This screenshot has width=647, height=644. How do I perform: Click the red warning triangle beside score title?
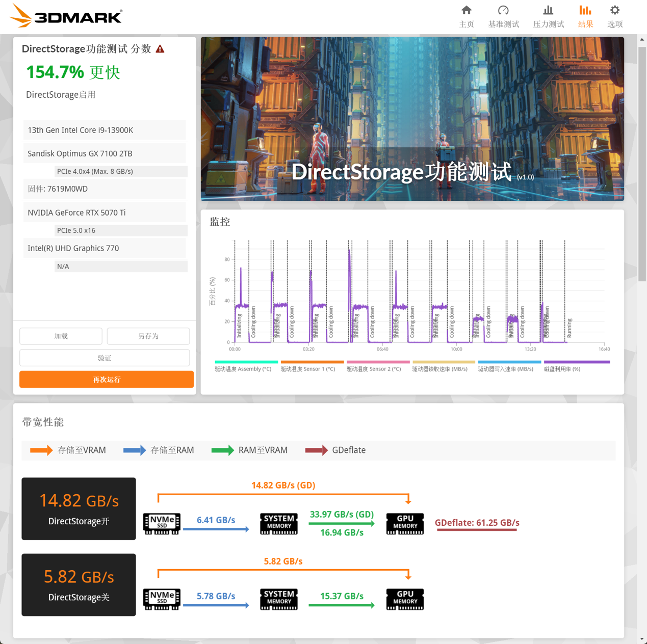coord(160,49)
